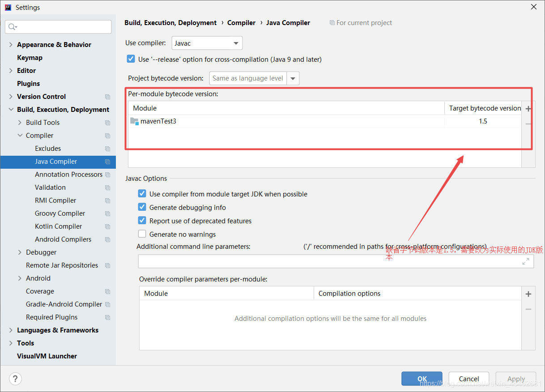545x392 pixels.
Task: Open the Use compiler Javac dropdown
Action: tap(207, 43)
